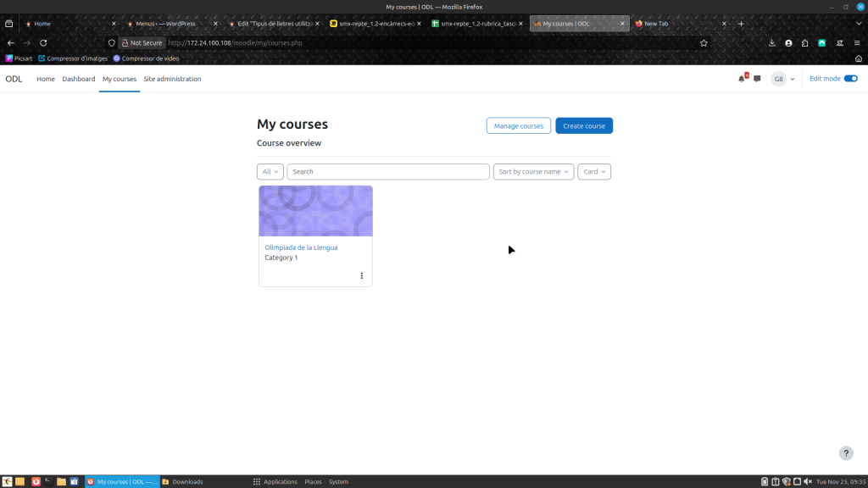Navigate to the Dashboard menu item
This screenshot has height=488, width=868.
79,79
